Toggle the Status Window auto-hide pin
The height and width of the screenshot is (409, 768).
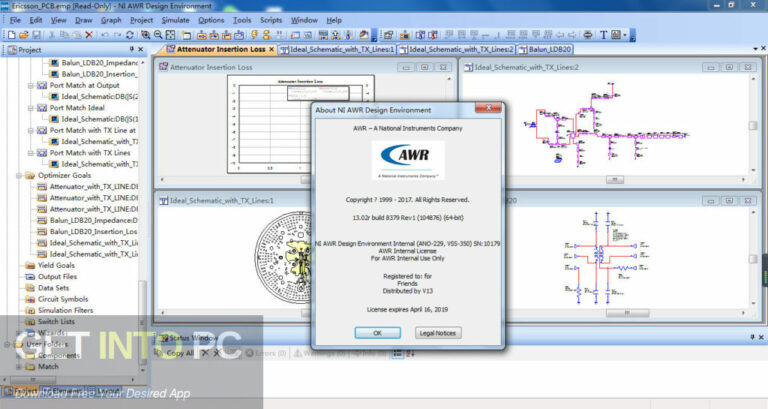pos(752,337)
